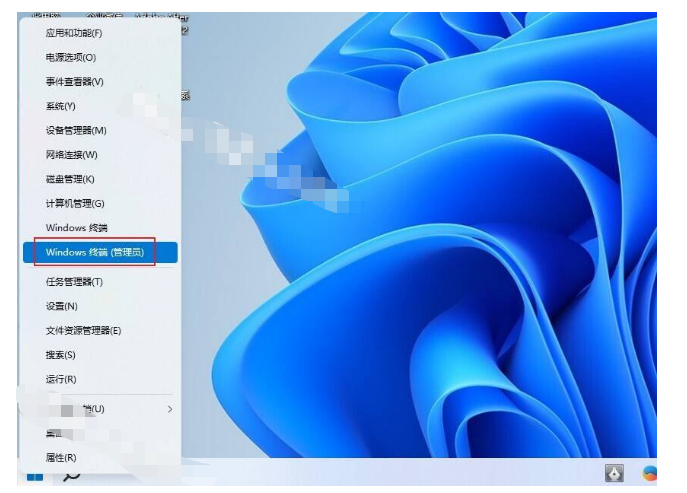Click the taskbar search magnifier icon
The height and width of the screenshot is (493, 687).
(71, 475)
